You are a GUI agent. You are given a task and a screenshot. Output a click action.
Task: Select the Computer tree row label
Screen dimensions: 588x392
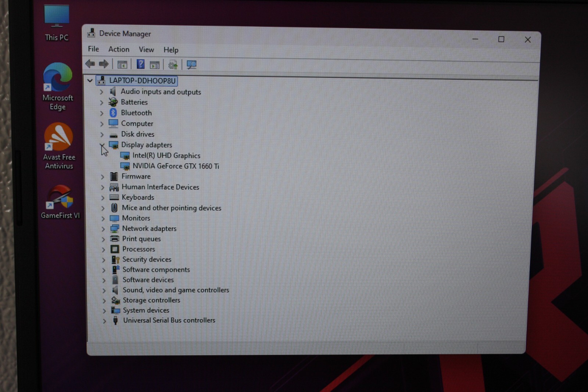pos(137,124)
